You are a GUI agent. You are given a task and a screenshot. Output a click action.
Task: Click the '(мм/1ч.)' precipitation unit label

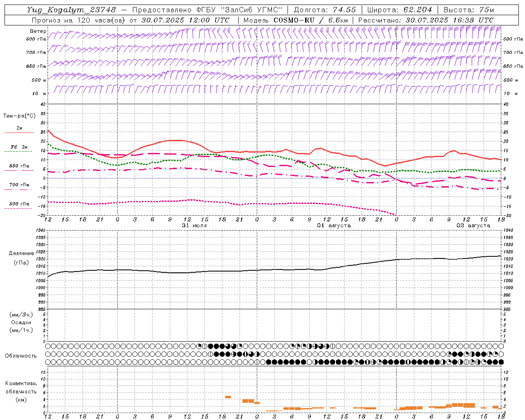point(21,330)
